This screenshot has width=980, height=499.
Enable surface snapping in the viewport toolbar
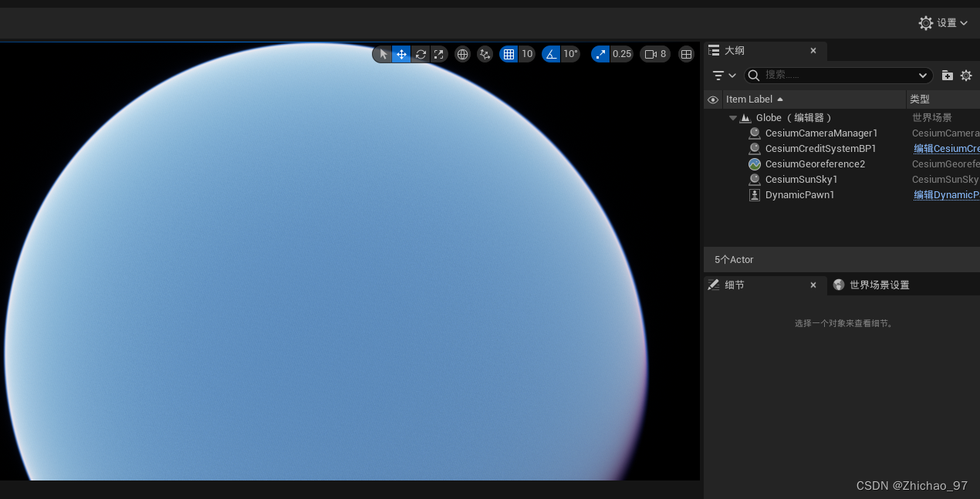[484, 54]
